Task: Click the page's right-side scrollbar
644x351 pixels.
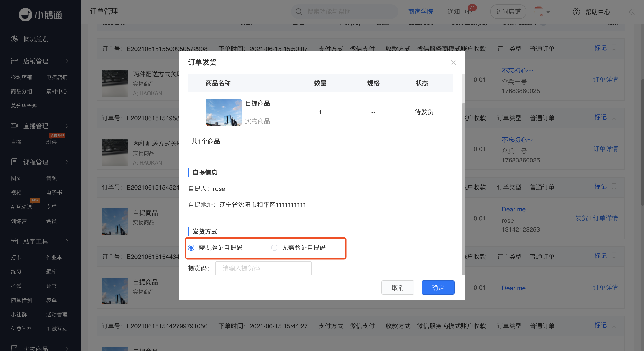Action: tap(642, 142)
